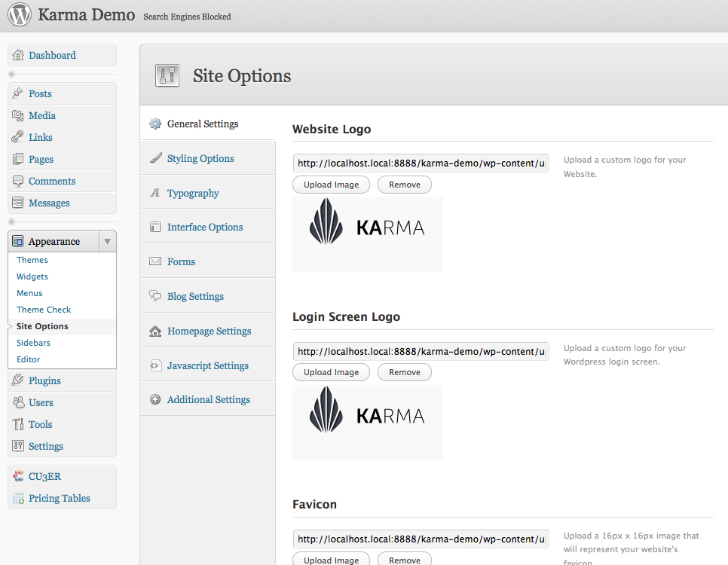Click the Plugins plug icon

(x=18, y=380)
